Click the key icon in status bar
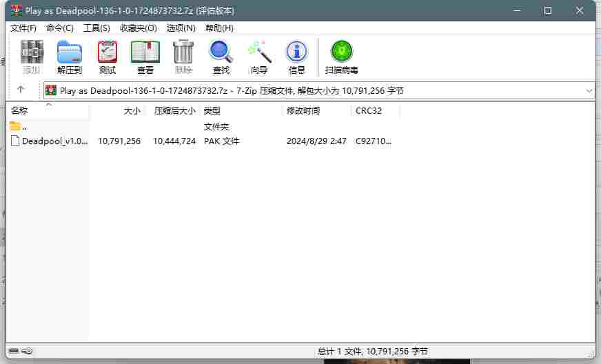 tap(27, 351)
